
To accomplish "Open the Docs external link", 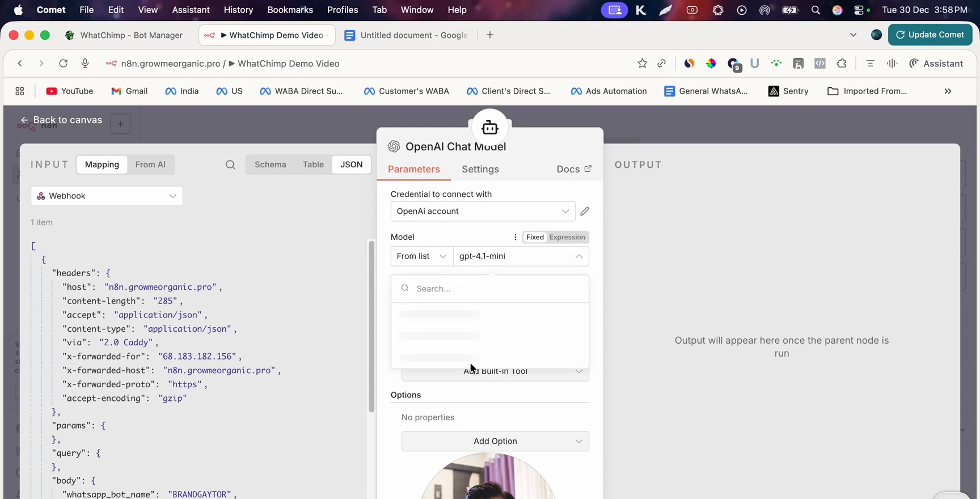I will pyautogui.click(x=574, y=170).
